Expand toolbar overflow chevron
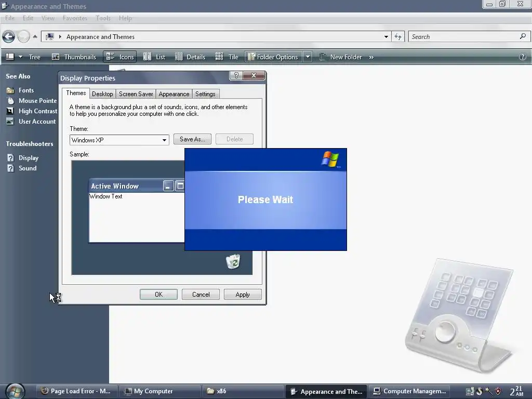Viewport: 532px width, 399px height. [371, 57]
